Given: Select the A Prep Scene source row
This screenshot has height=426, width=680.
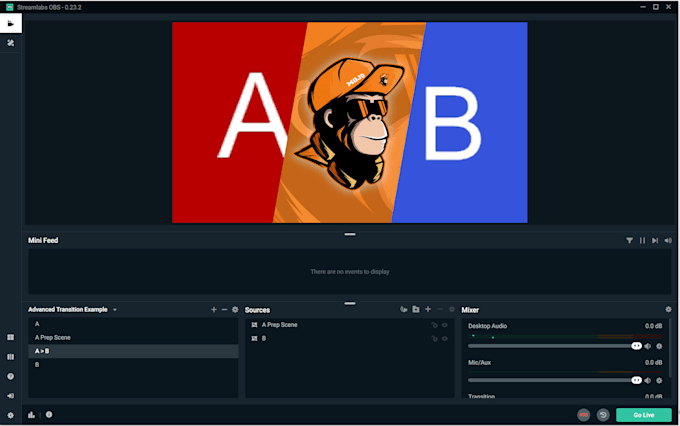Looking at the screenshot, I should pos(350,325).
